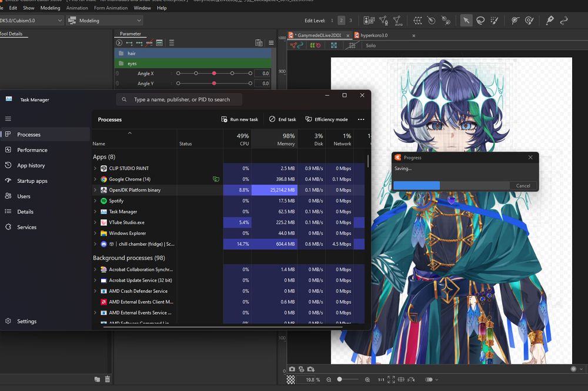Expand the Spotify process row
The height and width of the screenshot is (391, 588).
95,201
